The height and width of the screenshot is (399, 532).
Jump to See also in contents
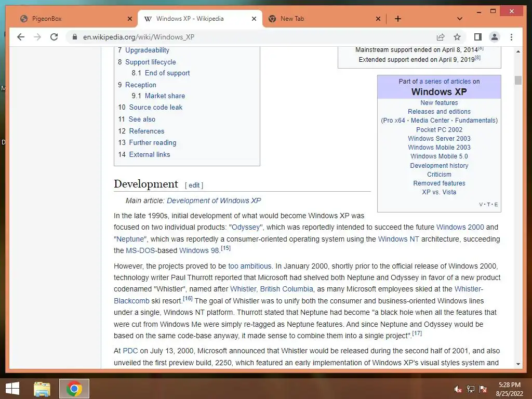point(142,119)
